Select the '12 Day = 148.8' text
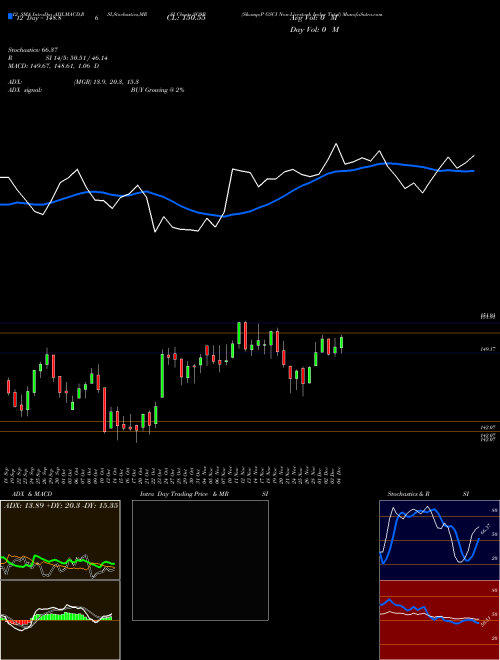 pyautogui.click(x=39, y=18)
